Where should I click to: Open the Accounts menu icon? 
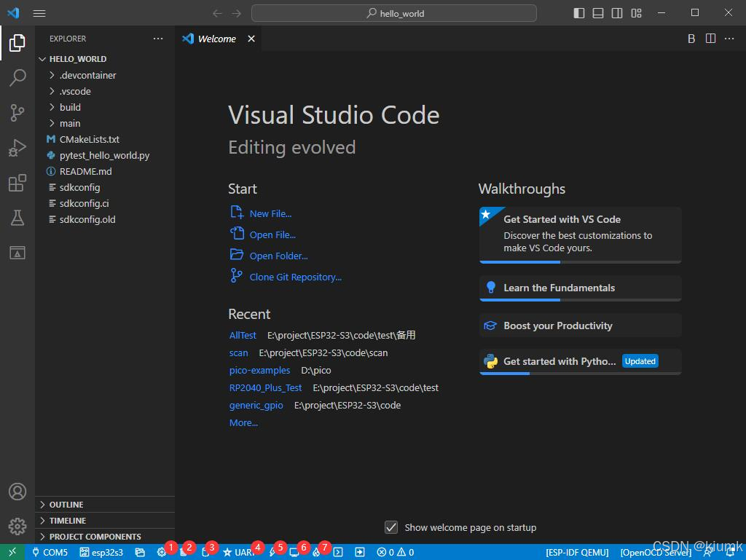17,492
